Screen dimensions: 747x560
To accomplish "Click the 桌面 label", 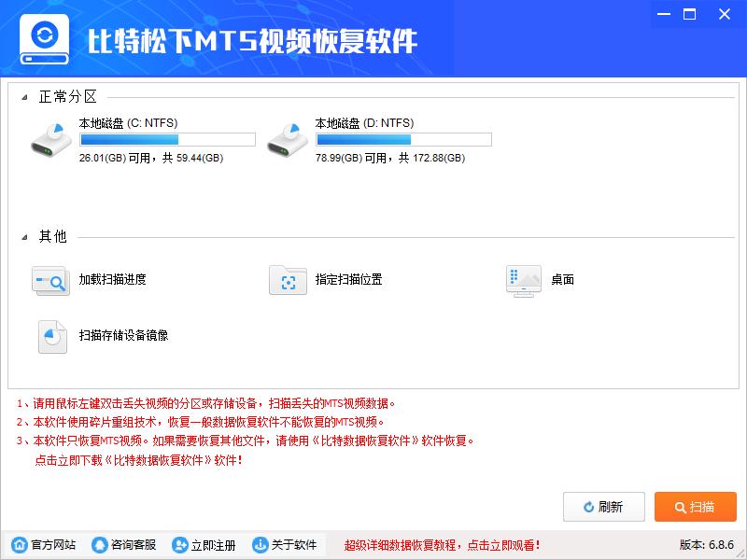I will pyautogui.click(x=563, y=279).
